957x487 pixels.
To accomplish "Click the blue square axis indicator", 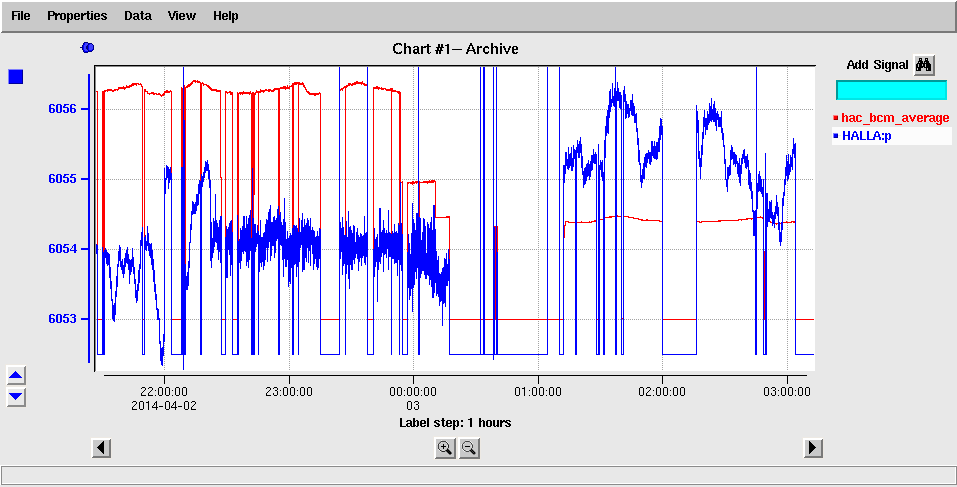I will [16, 77].
